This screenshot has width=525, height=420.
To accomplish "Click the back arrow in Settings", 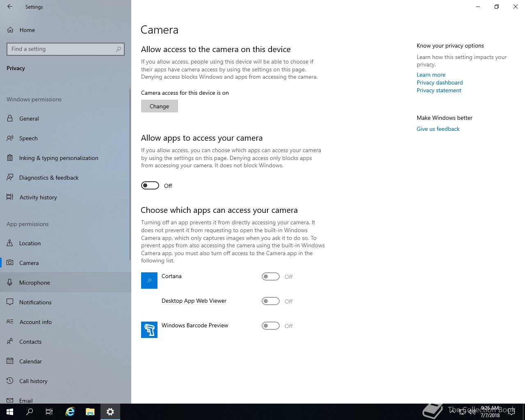I will [x=10, y=7].
